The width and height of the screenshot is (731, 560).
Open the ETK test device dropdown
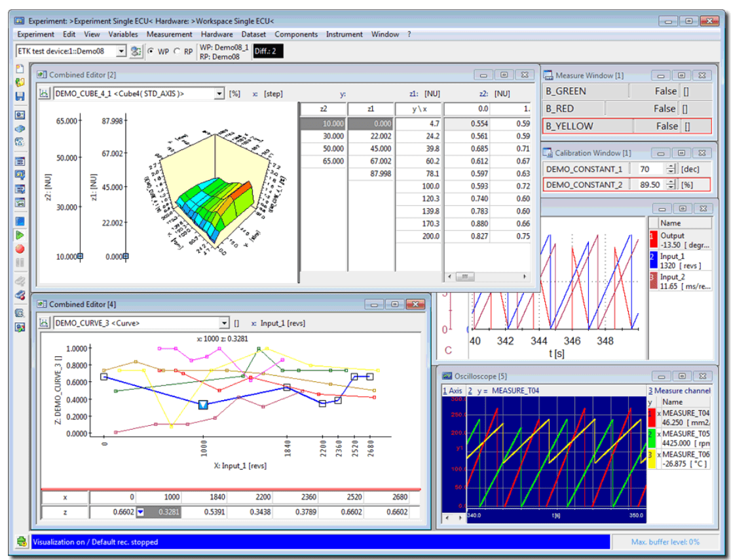[x=121, y=51]
